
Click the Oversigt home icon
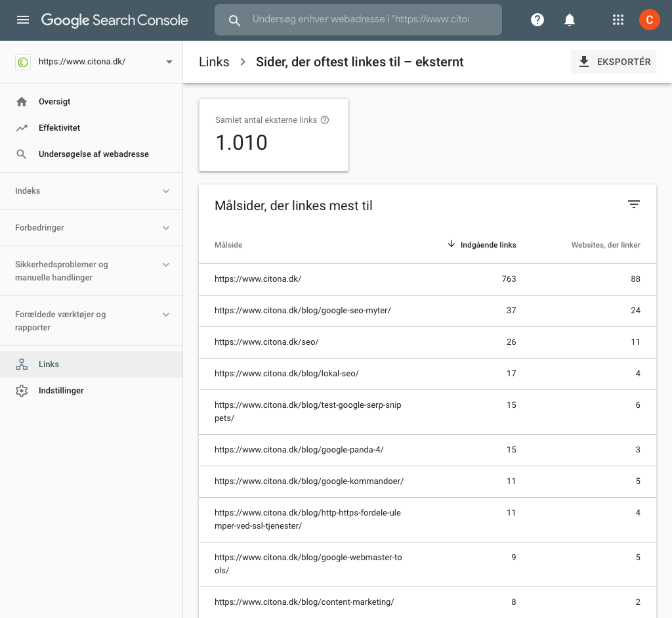tap(22, 102)
